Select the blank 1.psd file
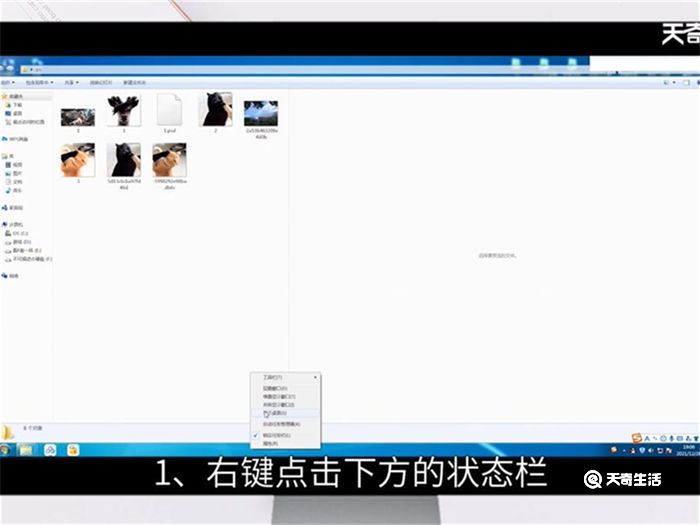Viewport: 700px width, 525px height. coord(169,113)
